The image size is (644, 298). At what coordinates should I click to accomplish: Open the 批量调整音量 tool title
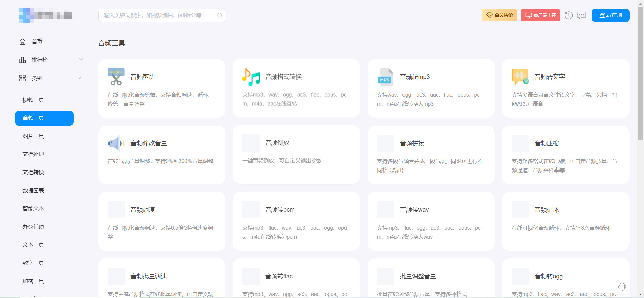[x=418, y=276]
